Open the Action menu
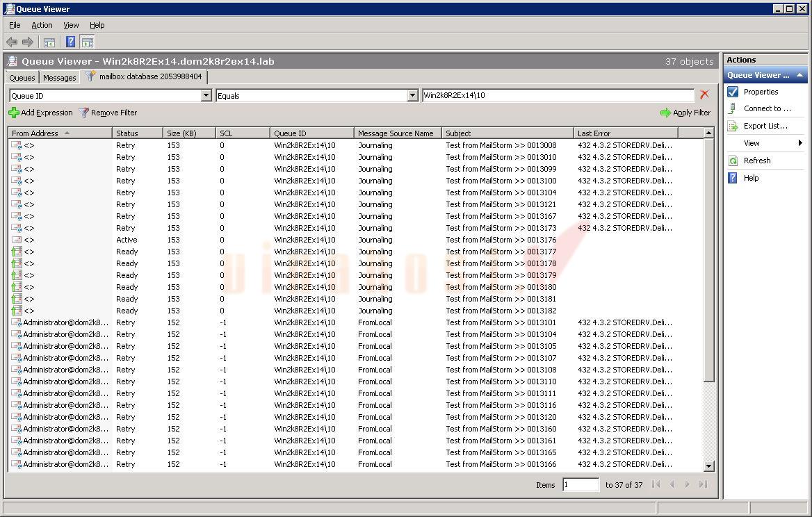This screenshot has height=517, width=812. tap(42, 25)
